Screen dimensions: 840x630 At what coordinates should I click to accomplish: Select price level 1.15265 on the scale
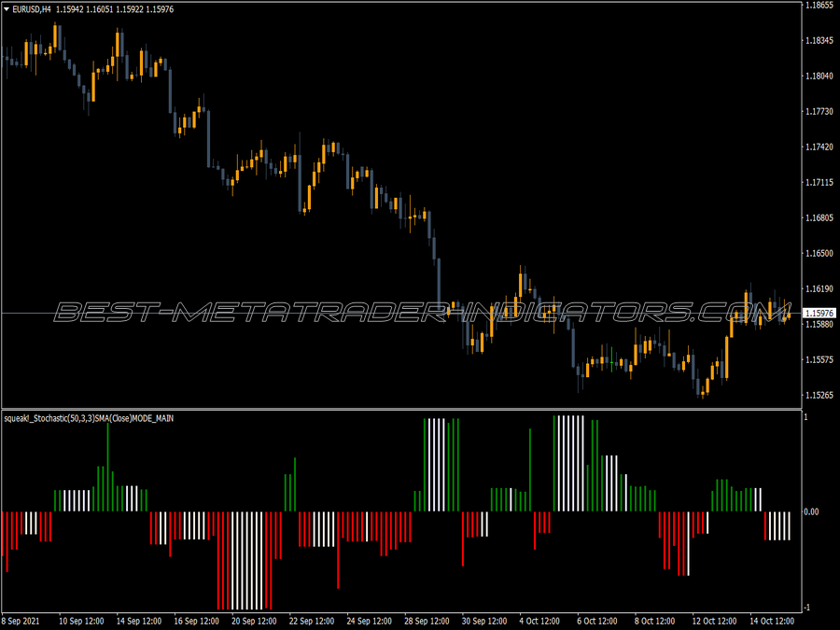click(819, 396)
